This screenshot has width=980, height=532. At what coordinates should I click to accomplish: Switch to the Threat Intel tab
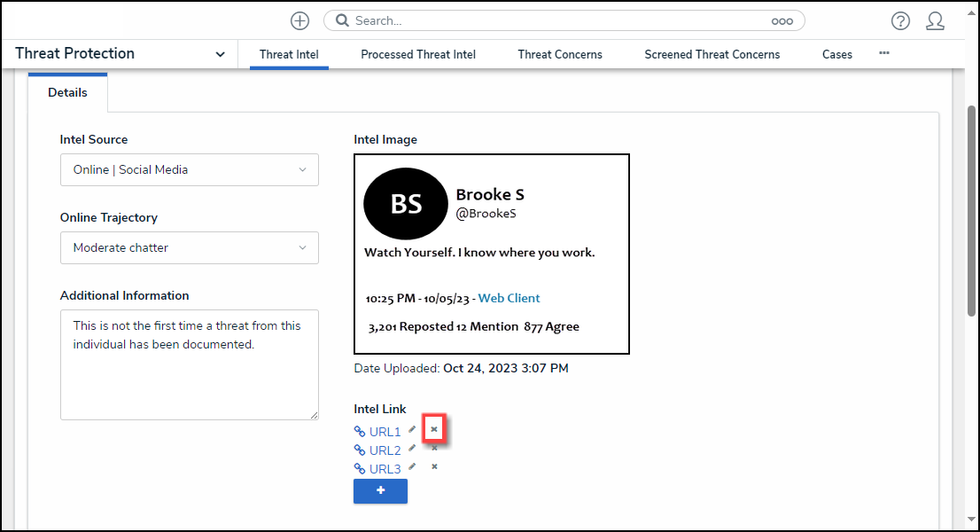point(289,54)
